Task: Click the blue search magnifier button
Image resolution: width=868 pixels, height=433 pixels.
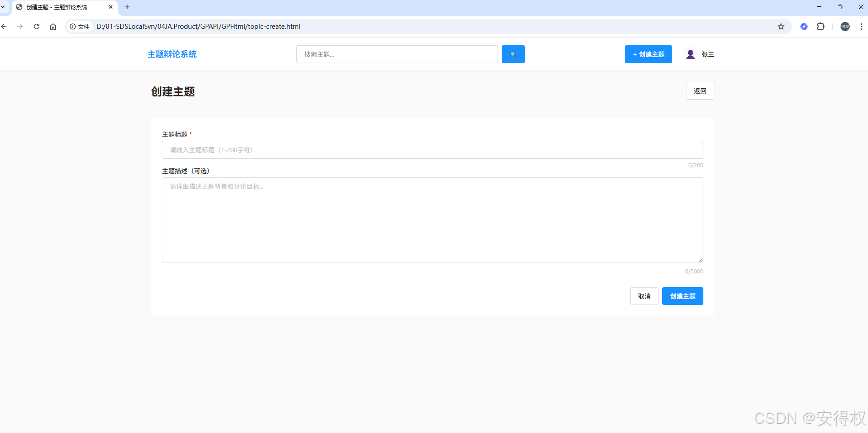Action: tap(513, 54)
